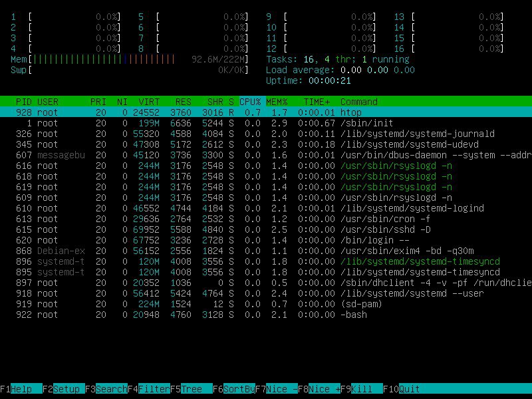Select the systemd-logind process row
Viewport: 532px width, 399px height.
(x=266, y=208)
